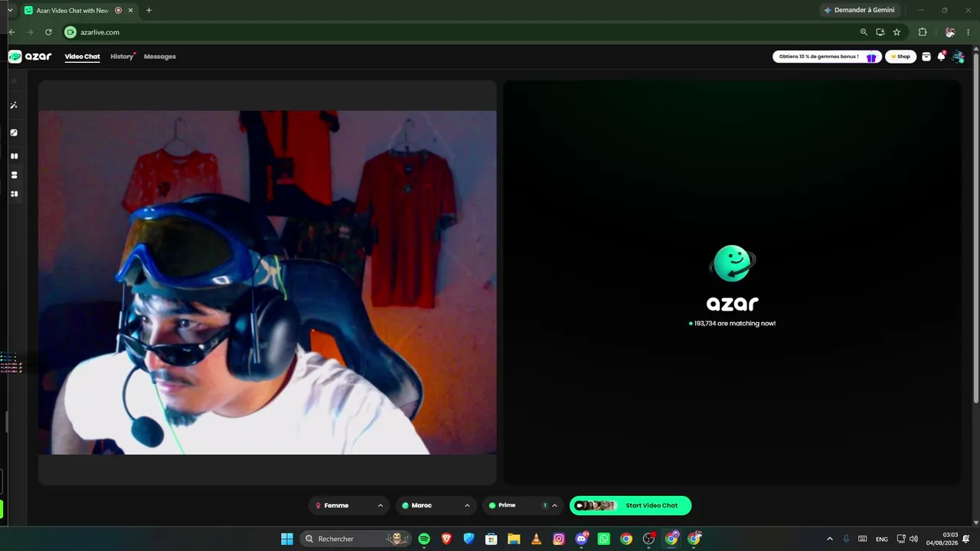
Task: Select the split grid layout icon
Action: coord(14,194)
